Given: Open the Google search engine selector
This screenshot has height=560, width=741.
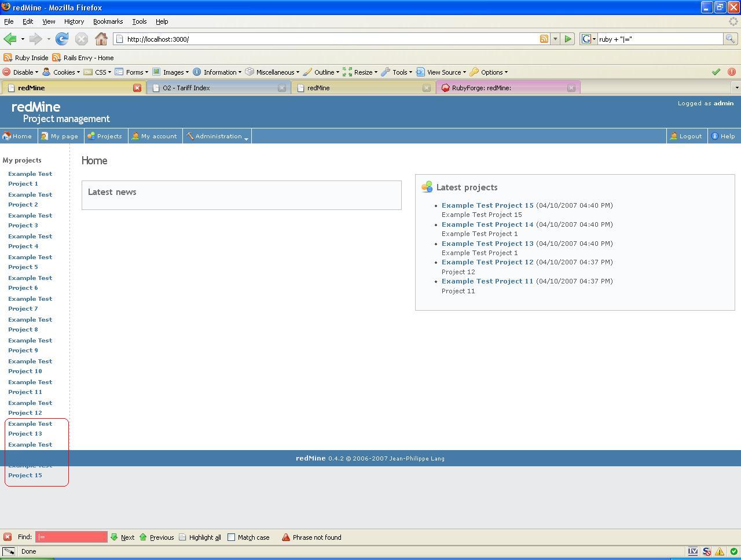Looking at the screenshot, I should pos(589,39).
